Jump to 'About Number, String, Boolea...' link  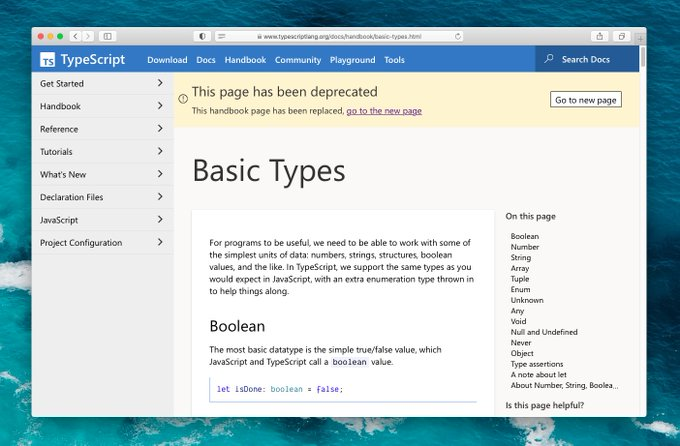[564, 385]
